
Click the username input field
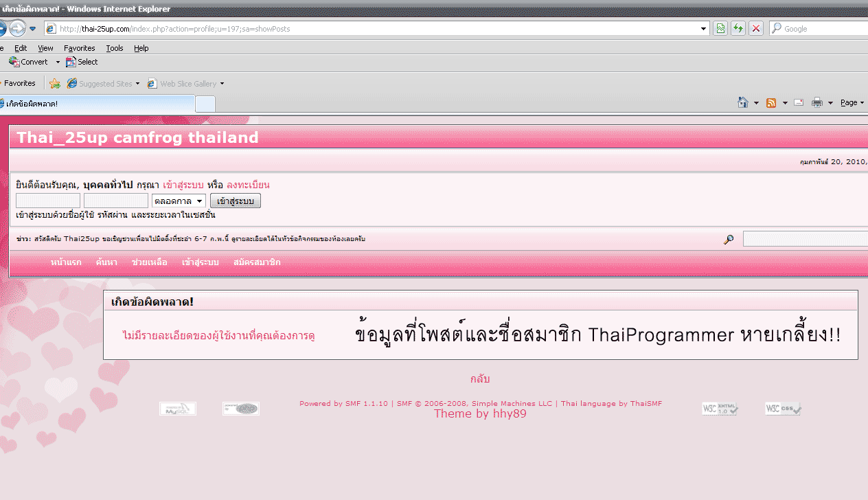click(x=48, y=201)
